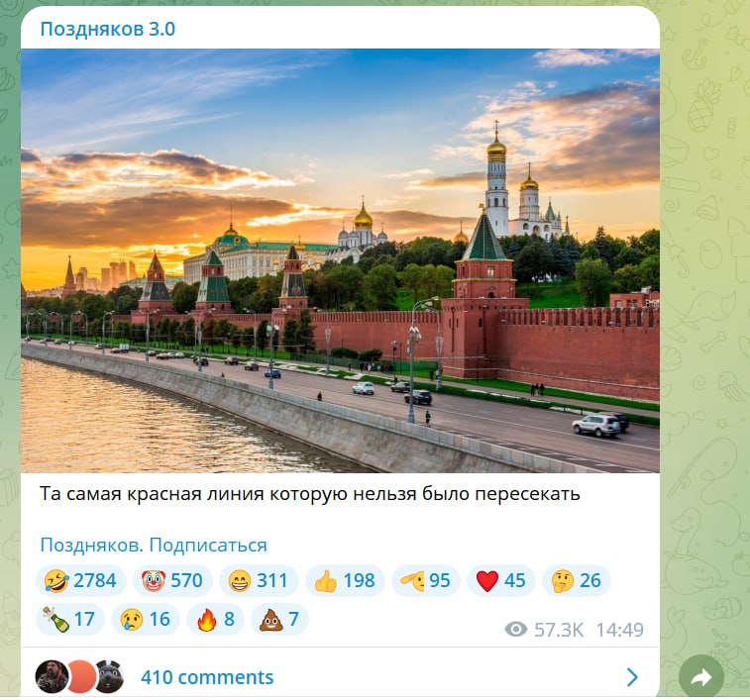Image resolution: width=750 pixels, height=700 pixels.
Task: Toggle the thumbs up reaction with 198
Action: point(345,580)
